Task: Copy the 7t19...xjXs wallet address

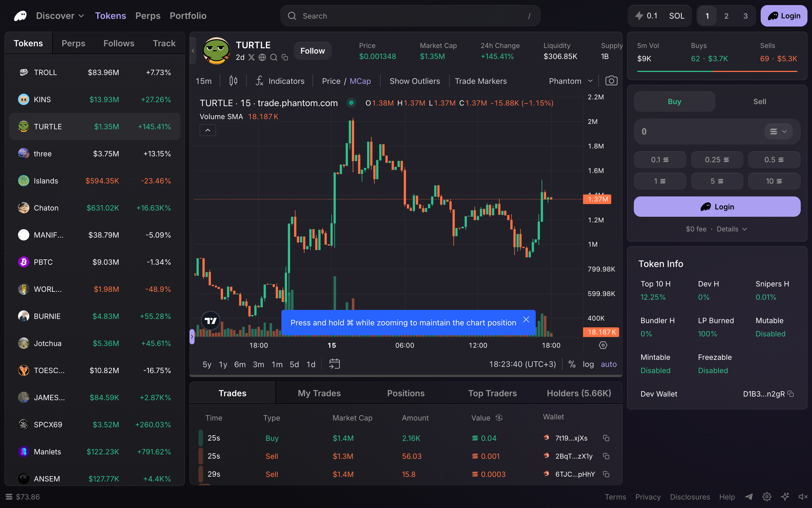Action: click(606, 438)
